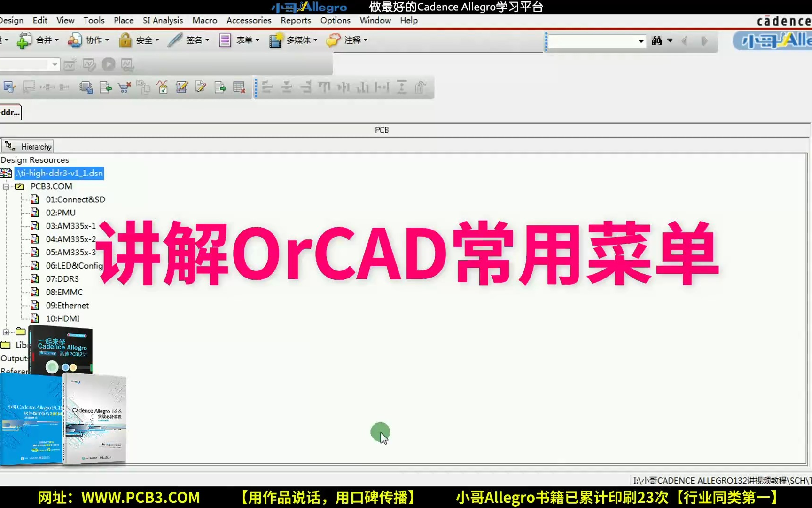The image size is (812, 508).
Task: Open the 协作 (collaborate) dropdown
Action: (x=88, y=40)
